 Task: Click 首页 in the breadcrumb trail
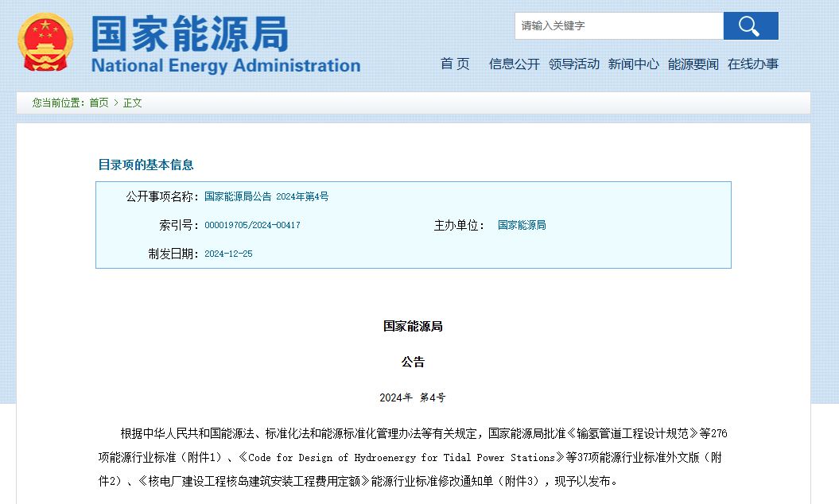(x=99, y=103)
